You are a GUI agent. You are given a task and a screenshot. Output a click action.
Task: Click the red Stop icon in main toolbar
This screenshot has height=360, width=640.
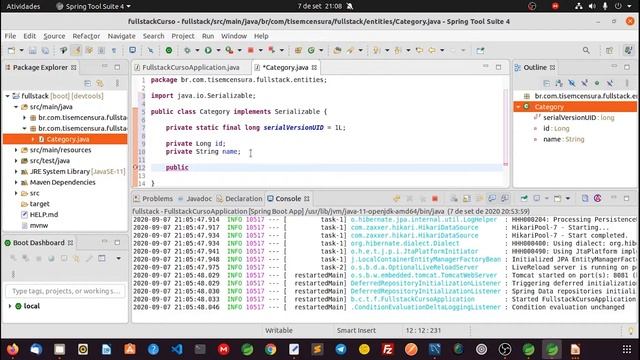(251, 50)
